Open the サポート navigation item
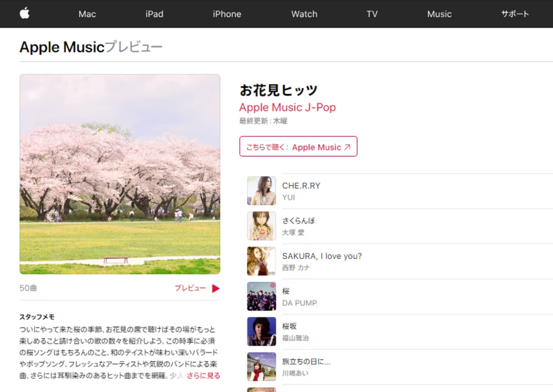The image size is (553, 392). tap(515, 14)
